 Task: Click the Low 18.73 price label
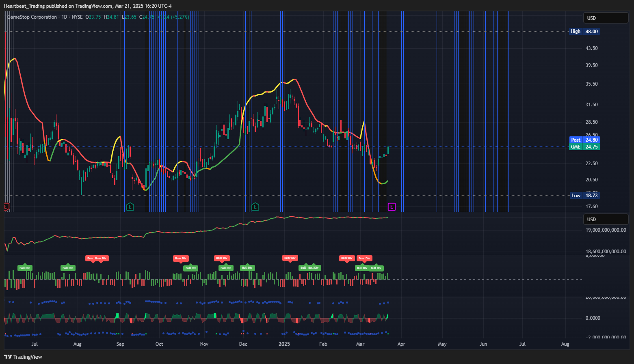click(585, 195)
